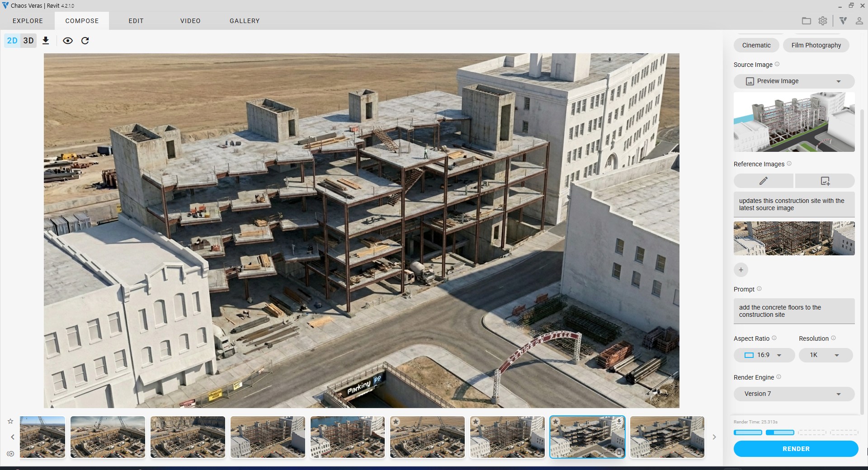Viewport: 868px width, 470px height.
Task: Open the Preview Image source dropdown
Action: pos(793,81)
